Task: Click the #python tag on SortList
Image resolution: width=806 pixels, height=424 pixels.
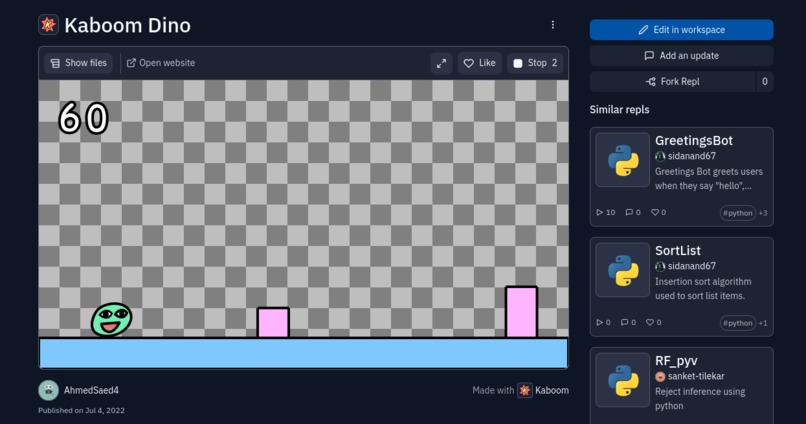Action: pos(738,323)
